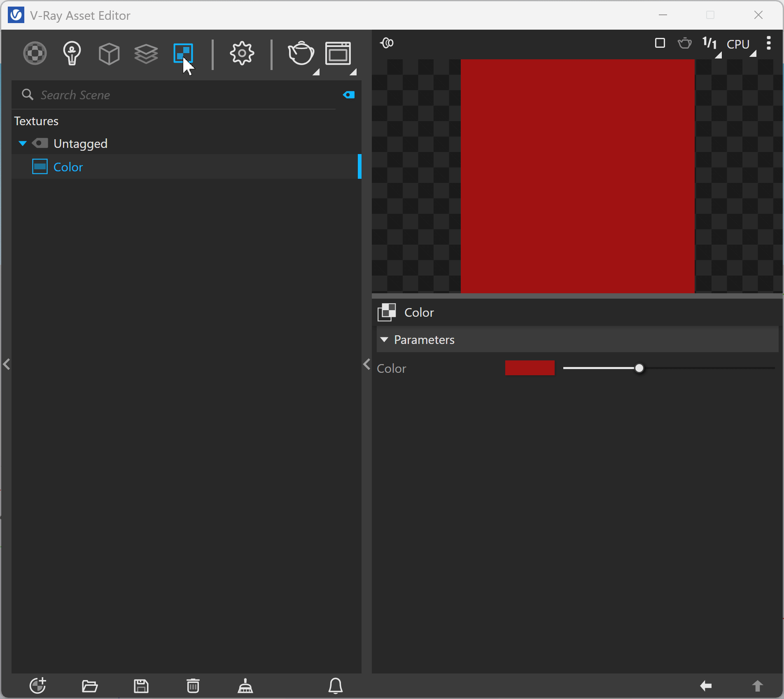
Task: Click the Color texture thumbnail icon
Action: pos(40,167)
